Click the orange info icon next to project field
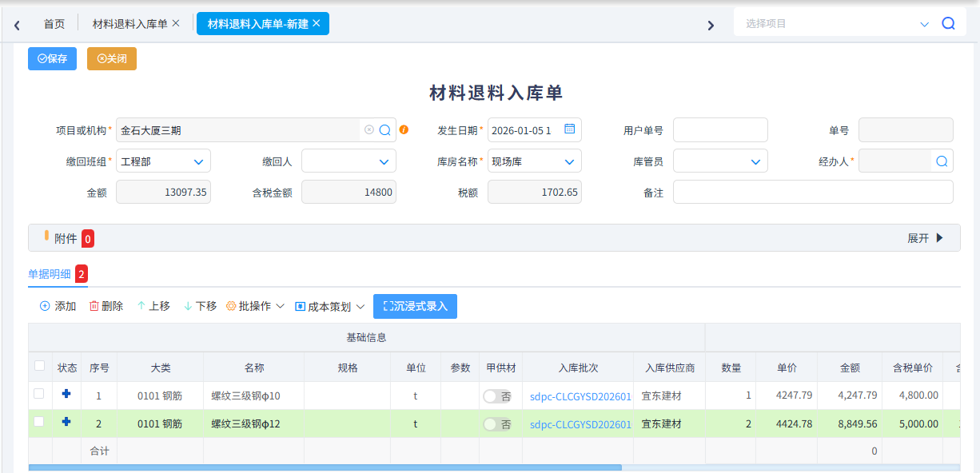 click(x=404, y=129)
